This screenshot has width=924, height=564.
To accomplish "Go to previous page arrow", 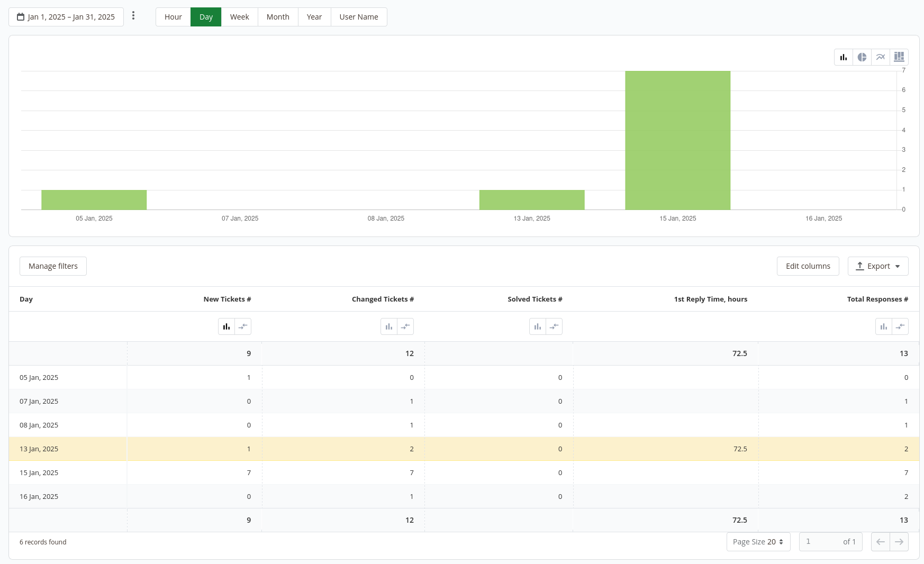I will pos(881,542).
